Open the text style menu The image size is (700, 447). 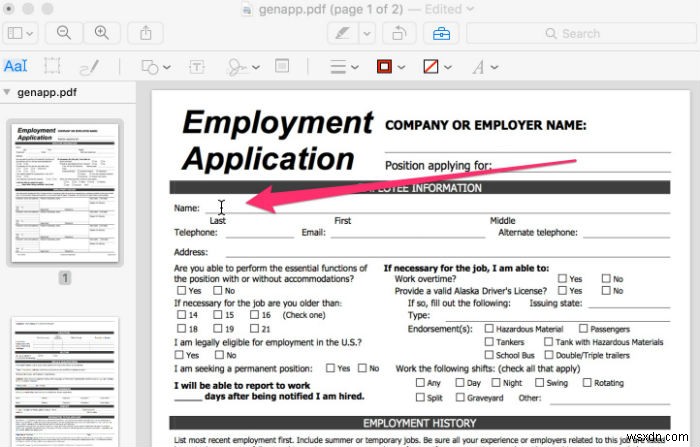(x=485, y=67)
